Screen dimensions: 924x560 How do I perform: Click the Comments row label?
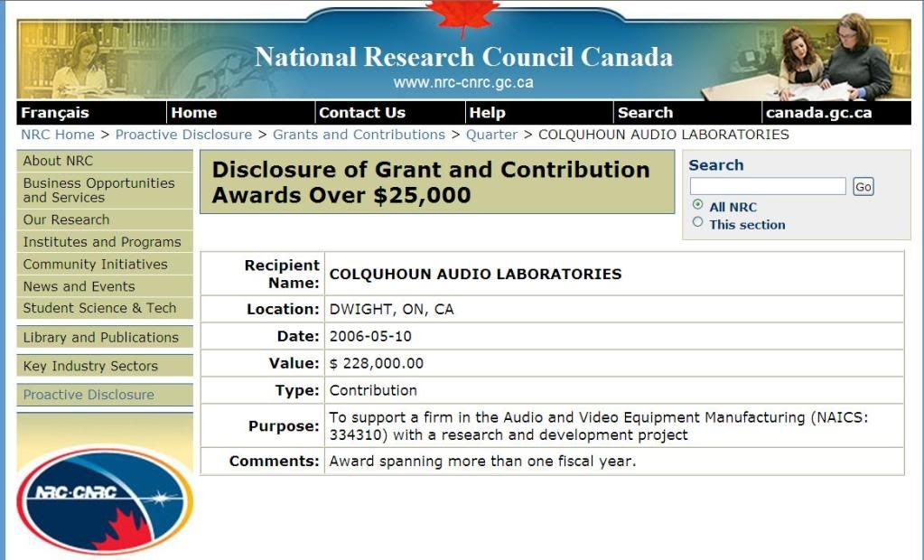(275, 461)
